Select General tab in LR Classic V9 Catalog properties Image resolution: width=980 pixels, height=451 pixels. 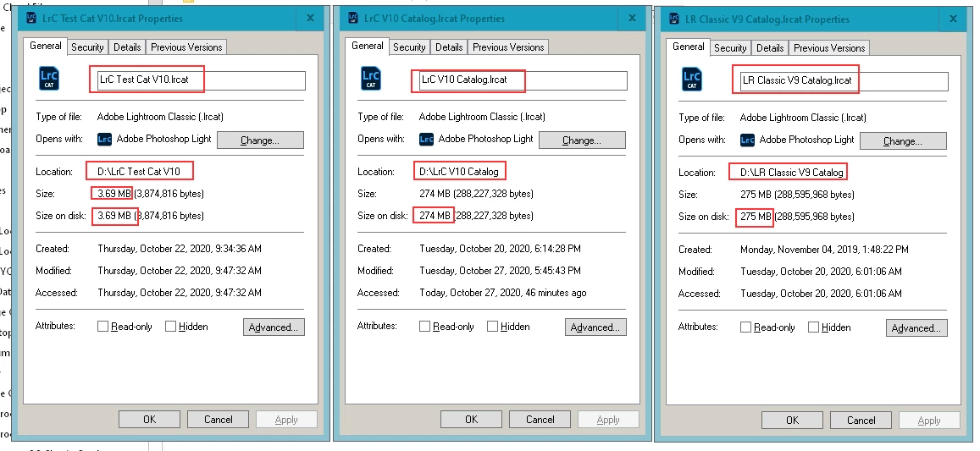pos(689,47)
